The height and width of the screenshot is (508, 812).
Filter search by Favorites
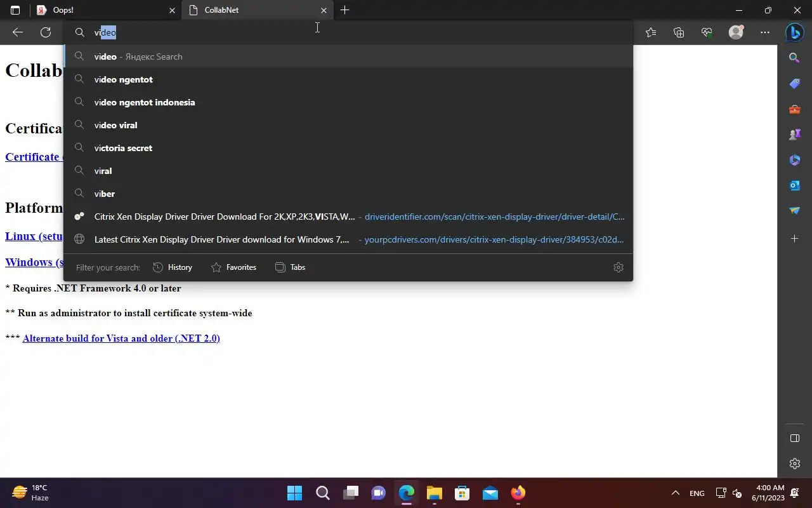(233, 267)
